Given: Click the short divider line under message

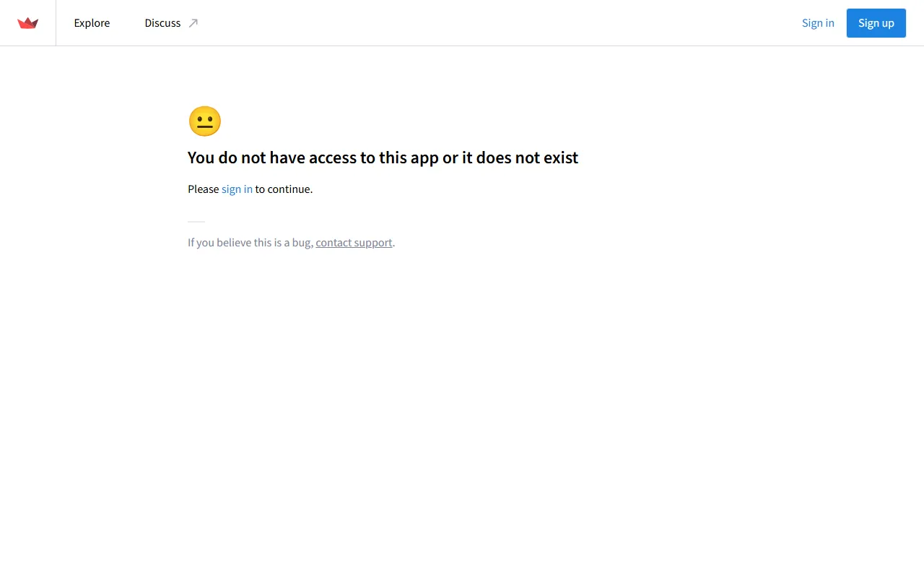Looking at the screenshot, I should (x=196, y=222).
